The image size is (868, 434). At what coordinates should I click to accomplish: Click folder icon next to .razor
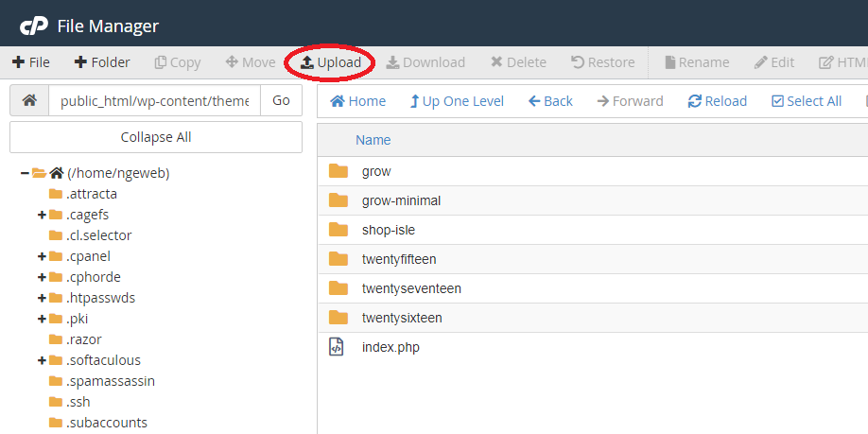[x=56, y=339]
